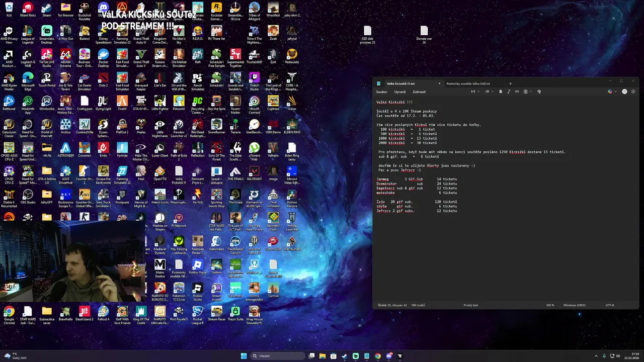The width and height of the screenshot is (644, 362).
Task: Launch the OBS Studio shortcut
Action: pyautogui.click(x=28, y=197)
